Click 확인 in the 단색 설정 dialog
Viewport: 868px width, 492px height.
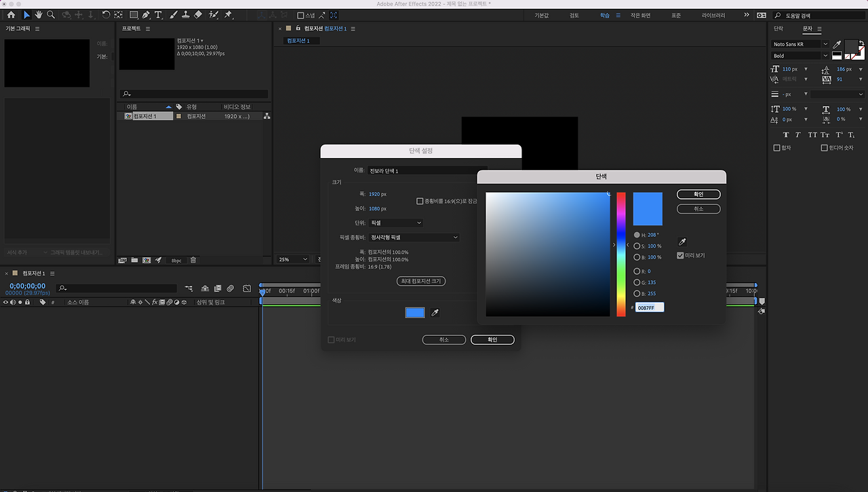coord(492,339)
